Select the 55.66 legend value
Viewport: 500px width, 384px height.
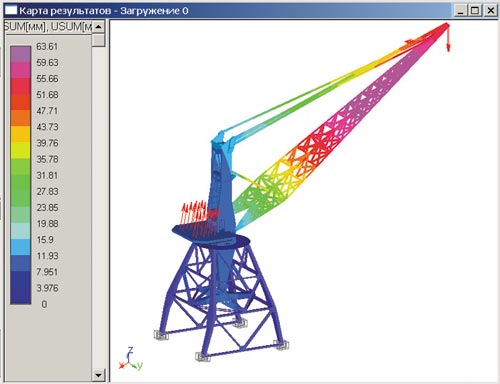point(47,79)
